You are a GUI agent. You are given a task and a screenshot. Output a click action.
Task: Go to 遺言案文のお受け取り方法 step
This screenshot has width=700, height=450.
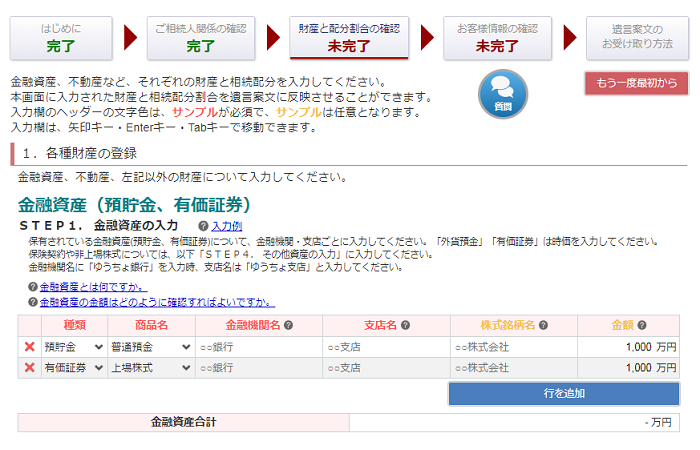[x=638, y=38]
